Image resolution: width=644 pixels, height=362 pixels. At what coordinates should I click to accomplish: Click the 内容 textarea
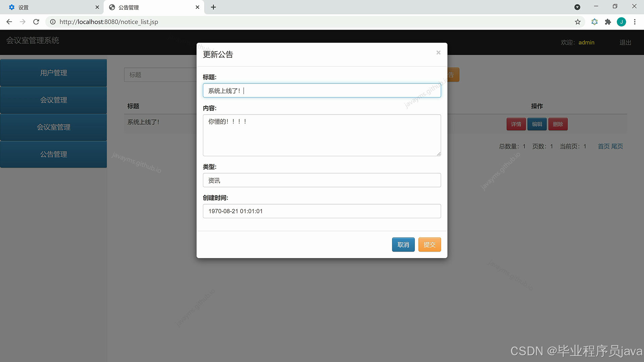pyautogui.click(x=322, y=135)
